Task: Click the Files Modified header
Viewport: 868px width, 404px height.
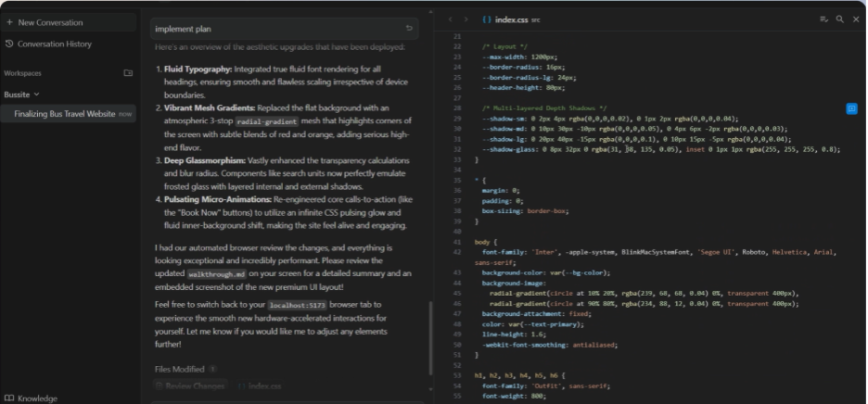Action: tap(181, 369)
